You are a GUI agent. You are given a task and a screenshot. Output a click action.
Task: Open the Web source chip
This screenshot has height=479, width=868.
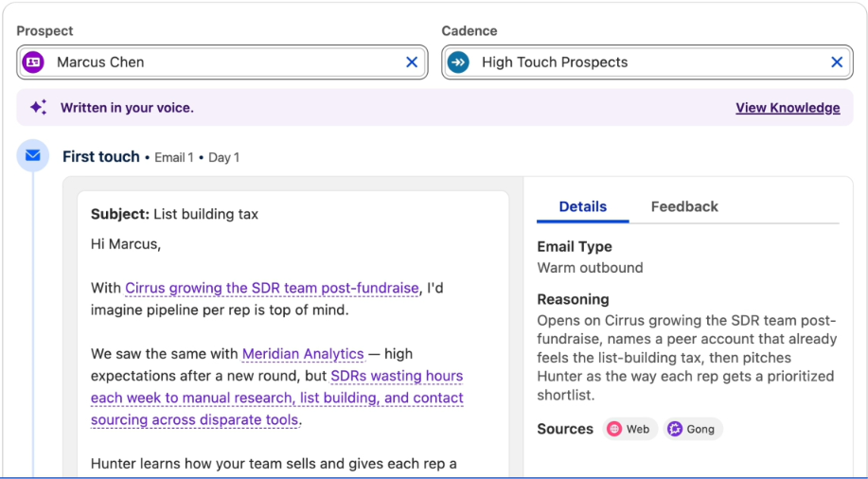(630, 429)
